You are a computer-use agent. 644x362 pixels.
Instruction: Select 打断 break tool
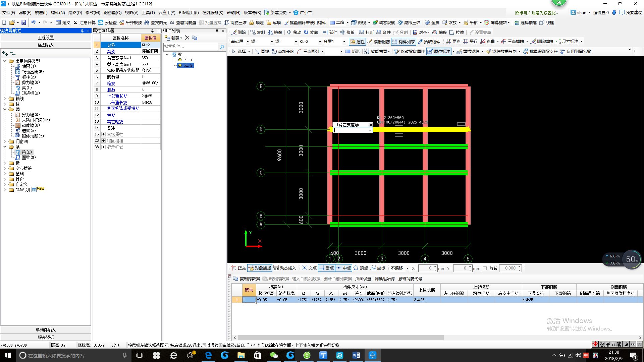(366, 32)
